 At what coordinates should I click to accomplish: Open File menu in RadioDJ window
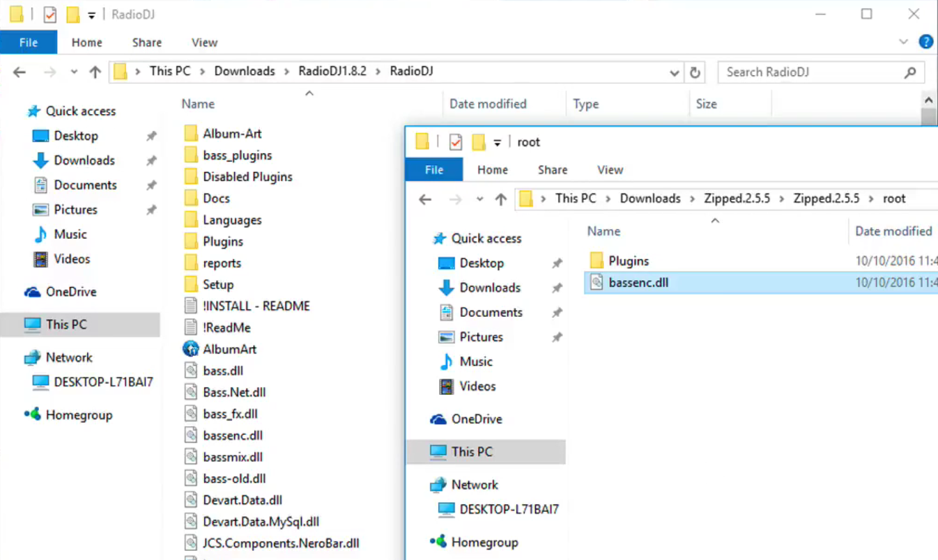pos(29,42)
